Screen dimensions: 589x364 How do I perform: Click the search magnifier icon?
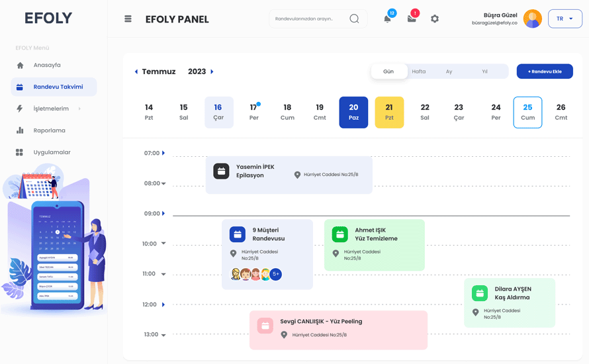[354, 19]
